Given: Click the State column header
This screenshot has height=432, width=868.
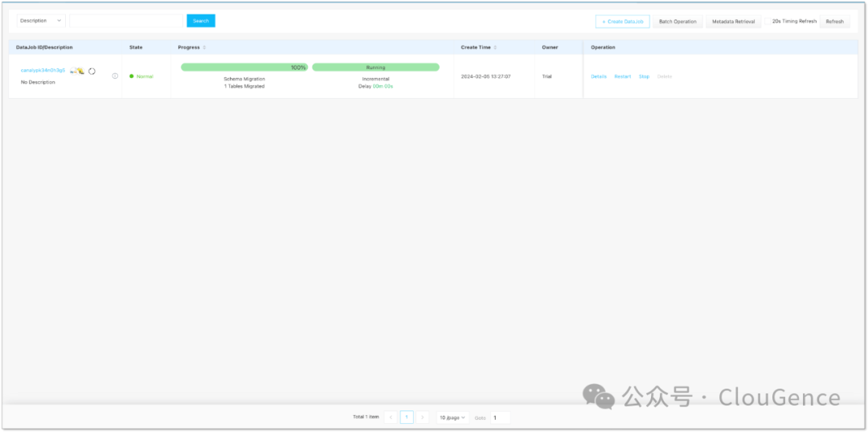Looking at the screenshot, I should 136,47.
